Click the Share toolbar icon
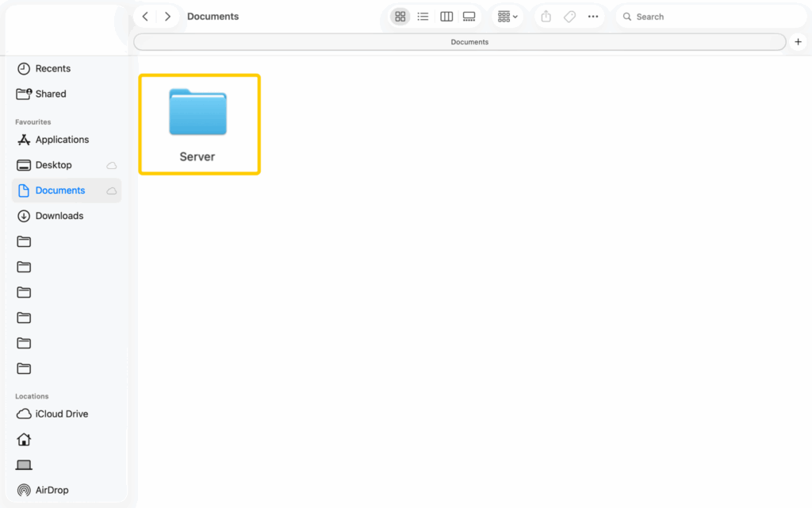Image resolution: width=812 pixels, height=508 pixels. [x=546, y=17]
